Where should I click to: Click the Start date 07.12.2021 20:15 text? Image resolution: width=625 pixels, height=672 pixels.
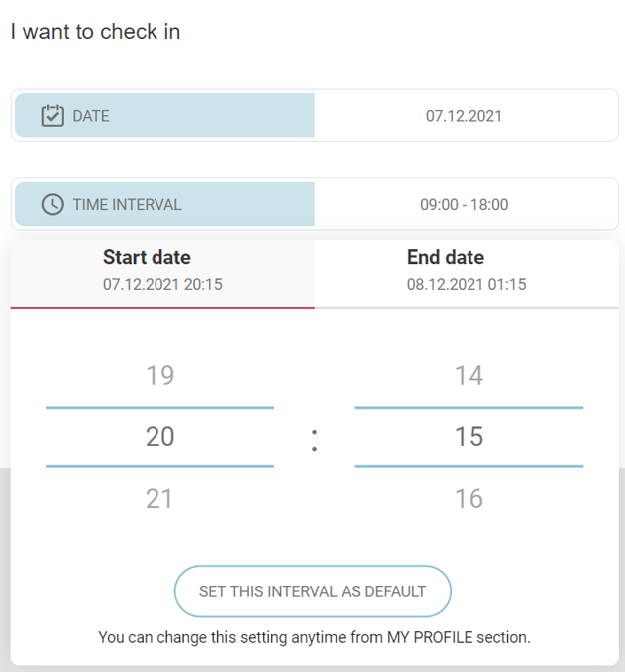click(162, 285)
